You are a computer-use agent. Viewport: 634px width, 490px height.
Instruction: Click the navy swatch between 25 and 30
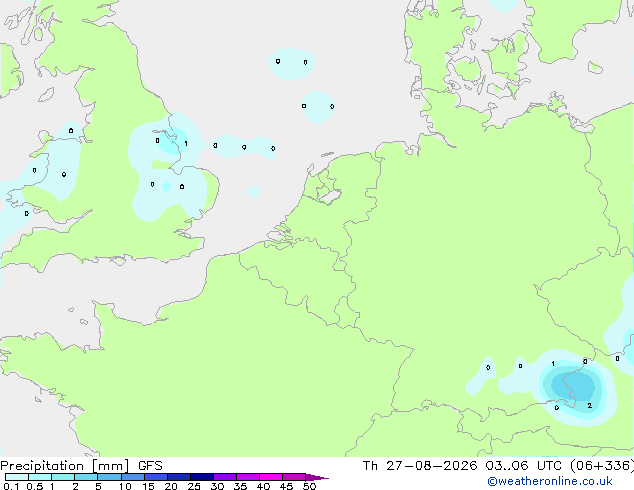click(x=202, y=477)
